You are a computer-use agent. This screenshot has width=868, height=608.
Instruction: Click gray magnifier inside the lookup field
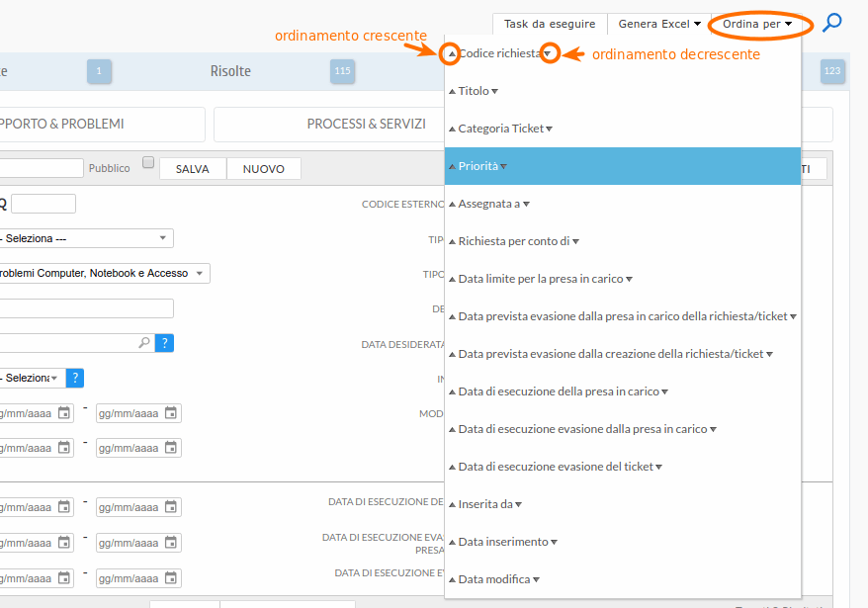pos(144,343)
